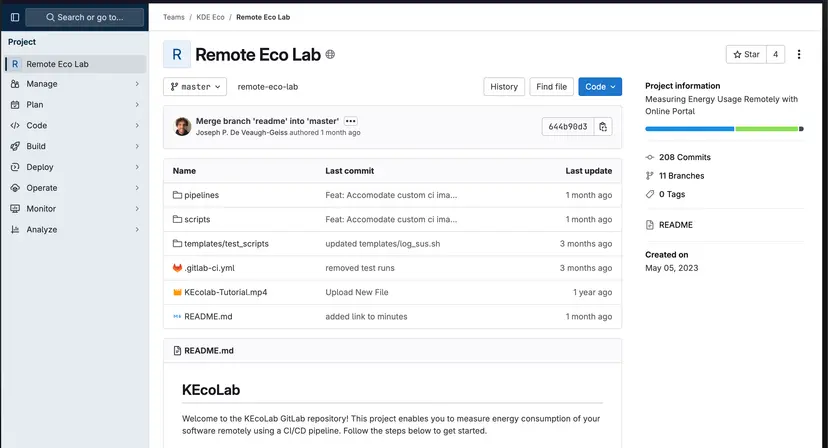This screenshot has height=448, width=828.
Task: Open the templates/test_scripts folder
Action: [226, 244]
